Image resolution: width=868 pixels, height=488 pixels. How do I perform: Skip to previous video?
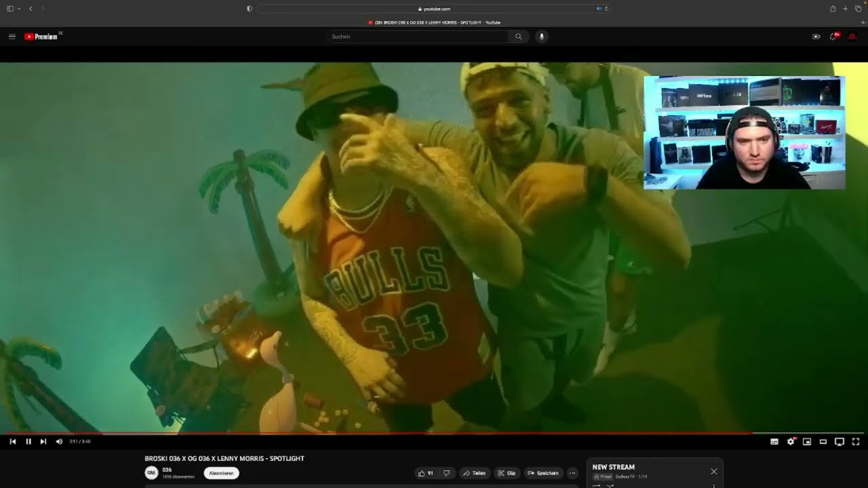(x=12, y=441)
